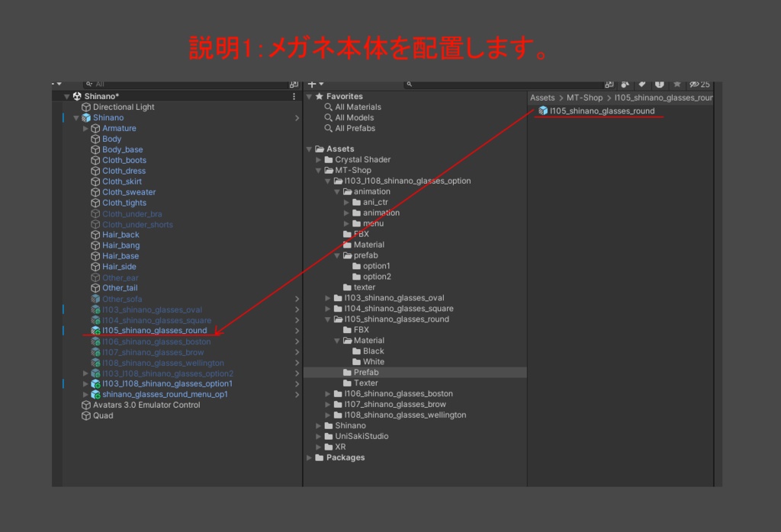Select Cloth_dress in the Hierarchy
781x532 pixels.
[124, 171]
